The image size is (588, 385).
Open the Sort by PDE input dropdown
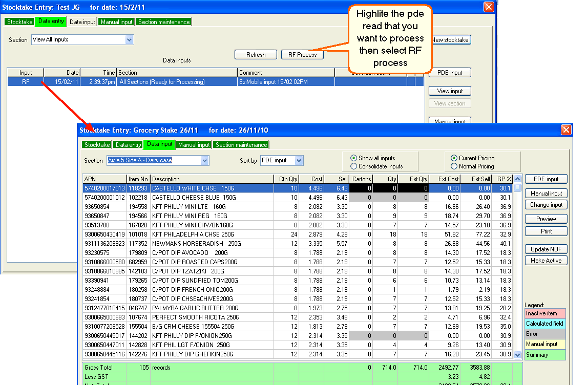point(299,160)
